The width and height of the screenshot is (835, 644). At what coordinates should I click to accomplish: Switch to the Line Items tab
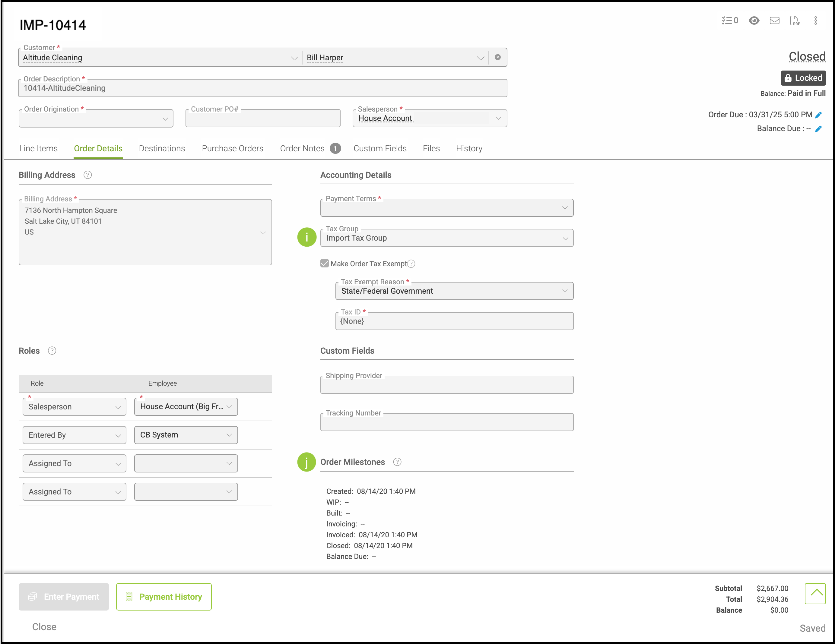pyautogui.click(x=38, y=149)
